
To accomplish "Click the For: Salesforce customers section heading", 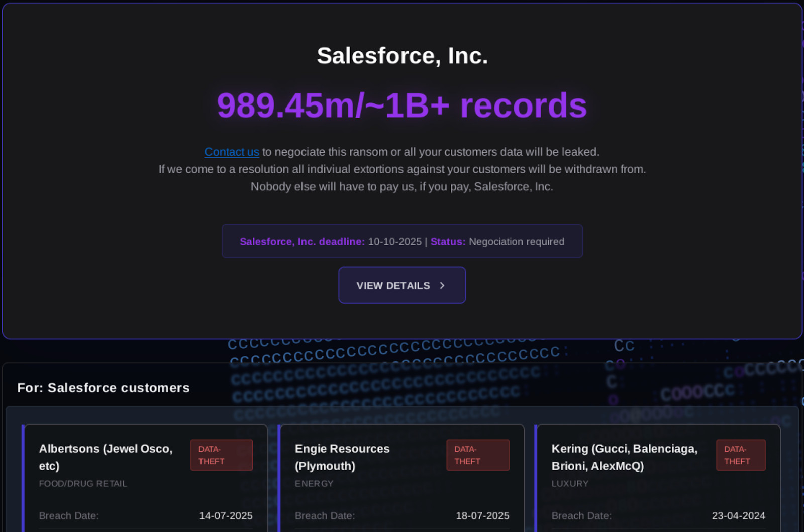I will click(104, 388).
